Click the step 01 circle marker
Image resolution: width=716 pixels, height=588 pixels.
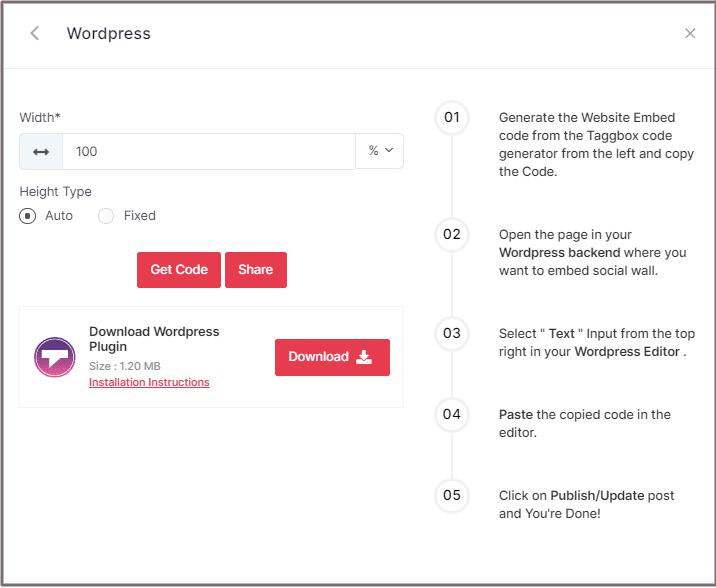452,118
